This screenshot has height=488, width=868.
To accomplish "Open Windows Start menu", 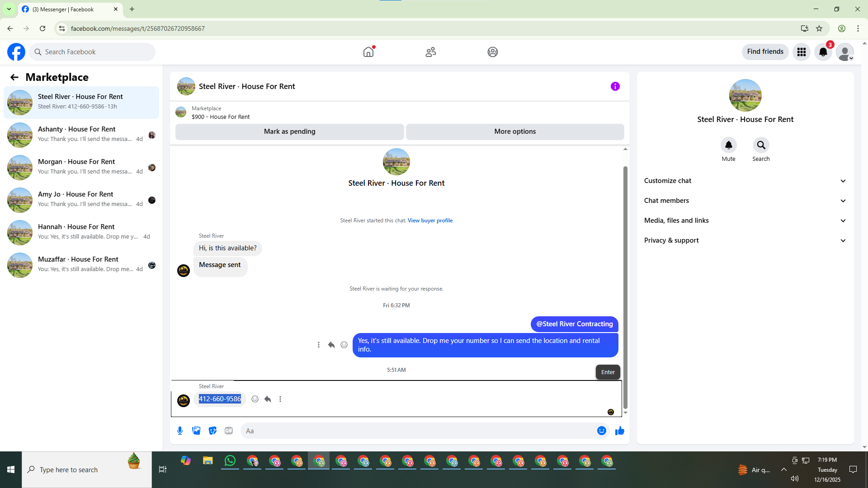I will point(11,470).
